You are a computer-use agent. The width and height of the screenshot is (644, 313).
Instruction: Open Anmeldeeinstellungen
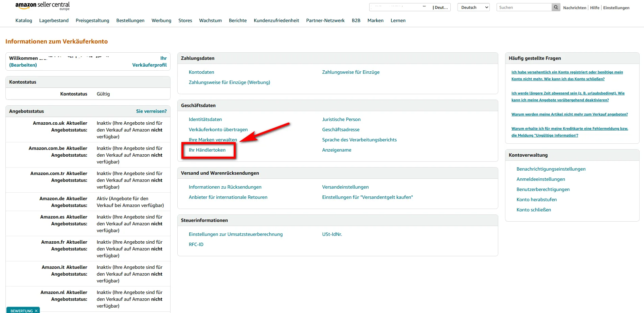point(541,179)
